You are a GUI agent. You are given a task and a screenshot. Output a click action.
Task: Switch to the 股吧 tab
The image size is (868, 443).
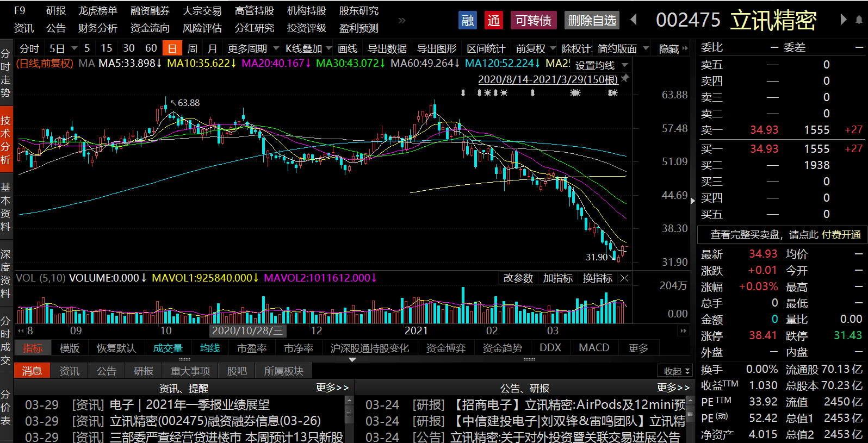(237, 371)
